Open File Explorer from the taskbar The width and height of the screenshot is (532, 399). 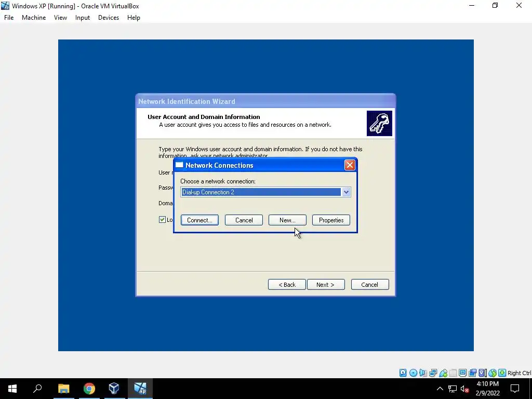[x=63, y=389]
